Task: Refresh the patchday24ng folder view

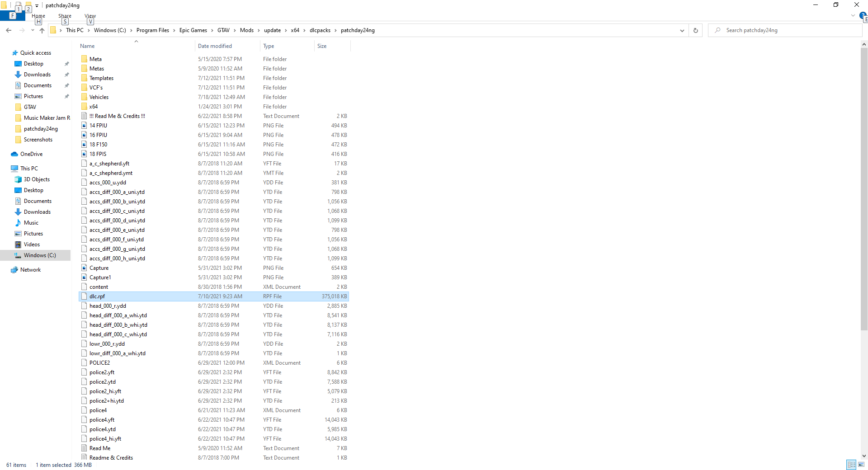Action: [696, 30]
